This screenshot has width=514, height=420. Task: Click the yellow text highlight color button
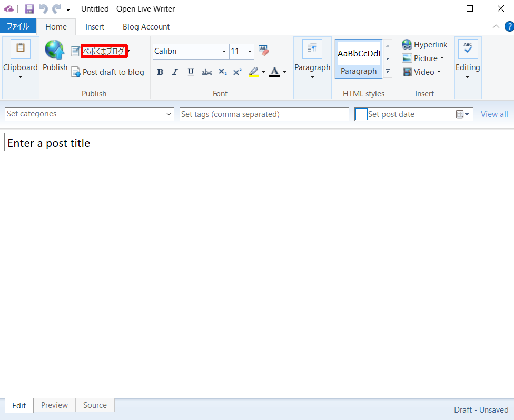(254, 72)
